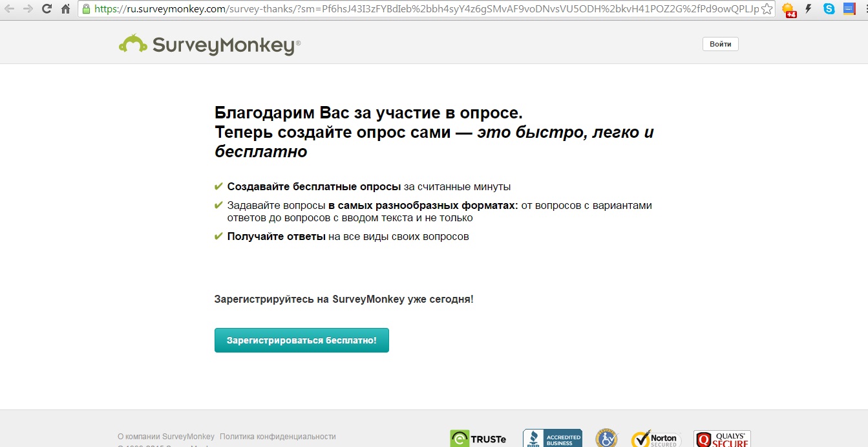This screenshot has height=447, width=868.
Task: Click the accessibility wheelchair seal
Action: pos(606,438)
